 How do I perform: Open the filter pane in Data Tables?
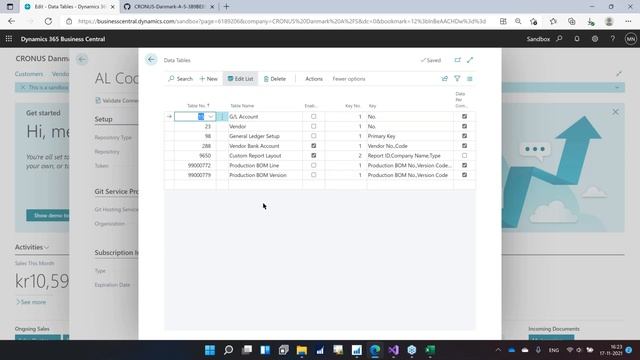(x=457, y=79)
